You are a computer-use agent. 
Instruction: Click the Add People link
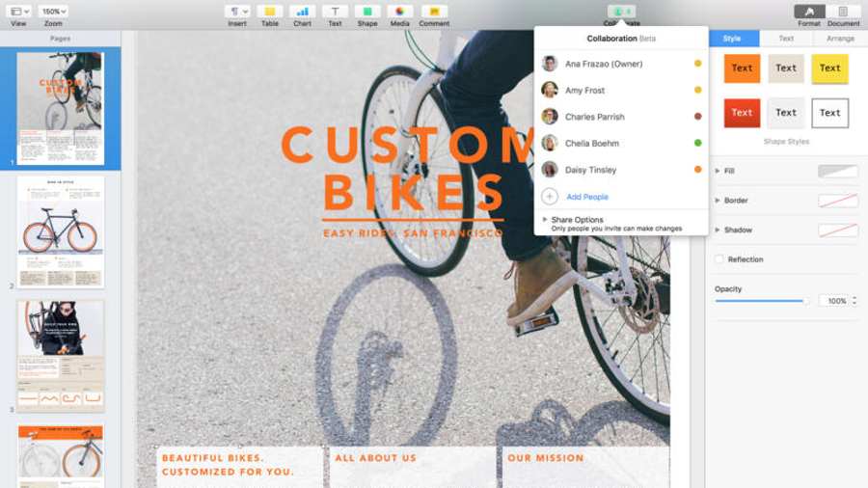[586, 197]
